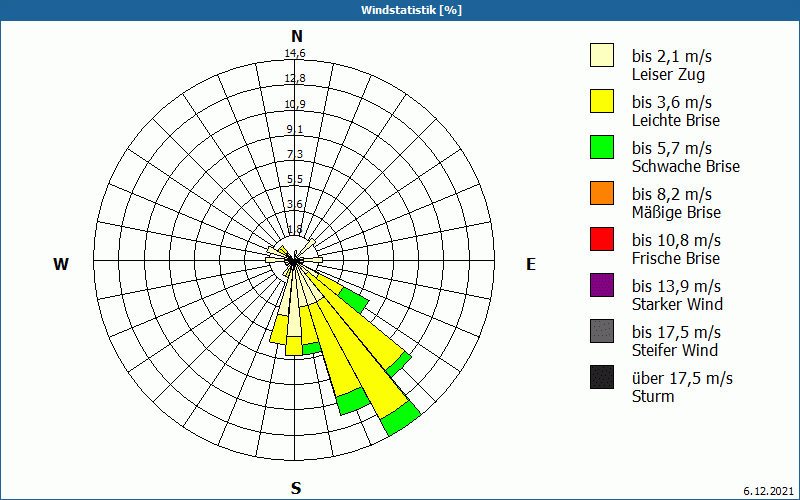This screenshot has height=500, width=800.
Task: Click the date '6.12.2021'
Action: click(768, 491)
